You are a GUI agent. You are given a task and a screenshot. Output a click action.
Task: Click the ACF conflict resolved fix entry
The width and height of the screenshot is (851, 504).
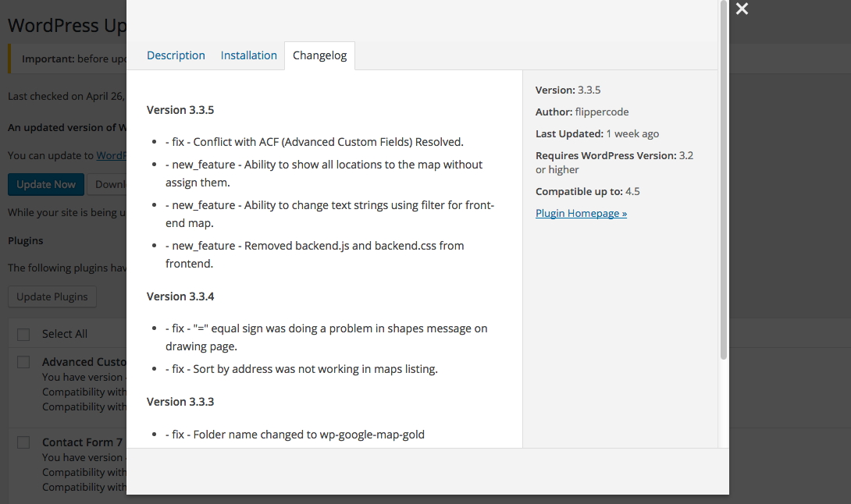tap(314, 142)
